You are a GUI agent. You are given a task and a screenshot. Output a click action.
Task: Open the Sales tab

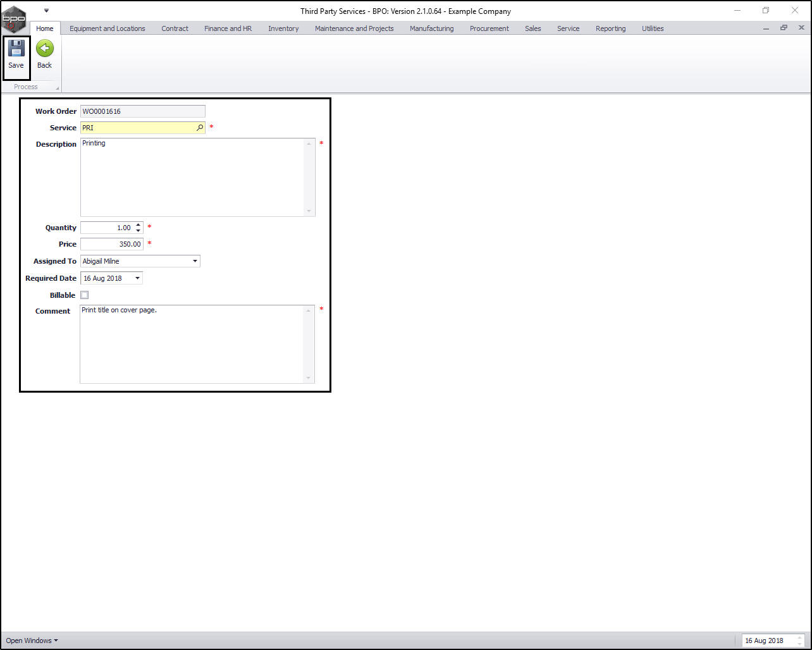(533, 28)
